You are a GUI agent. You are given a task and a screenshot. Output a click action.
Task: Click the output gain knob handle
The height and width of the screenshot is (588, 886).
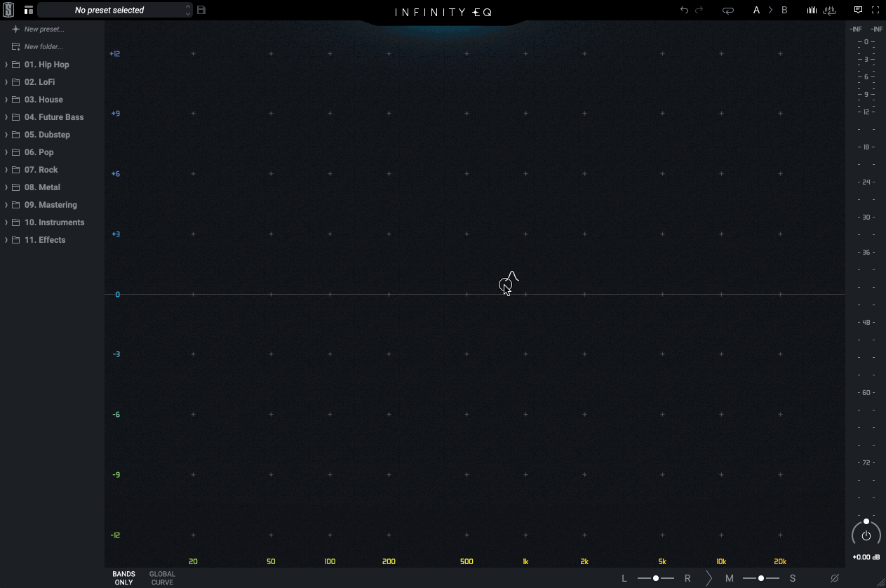pos(866,521)
